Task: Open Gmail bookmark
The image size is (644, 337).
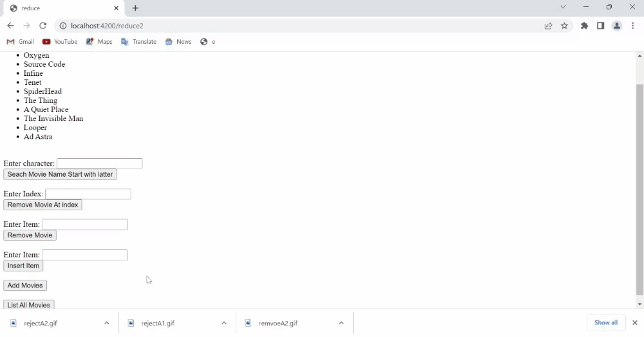Action: (x=20, y=41)
